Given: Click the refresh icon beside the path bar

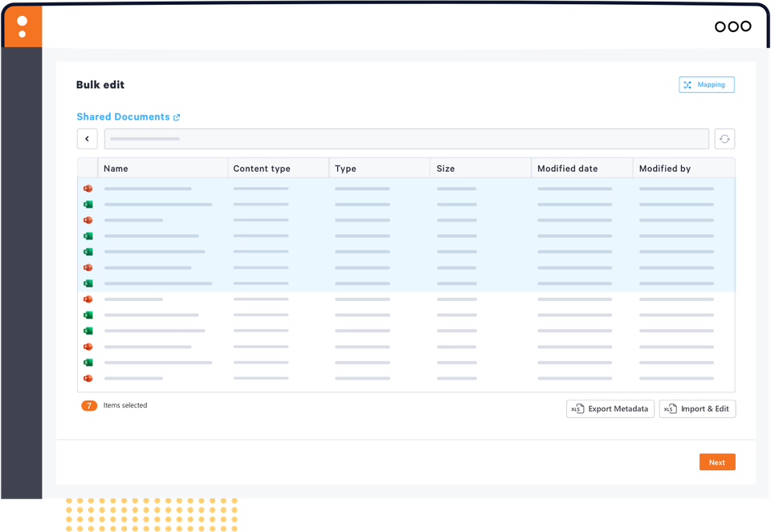Looking at the screenshot, I should [x=724, y=138].
